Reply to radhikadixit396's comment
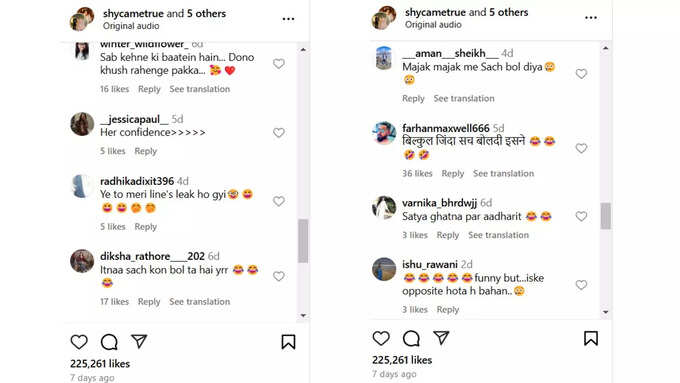This screenshot has width=680, height=383. pos(145,226)
